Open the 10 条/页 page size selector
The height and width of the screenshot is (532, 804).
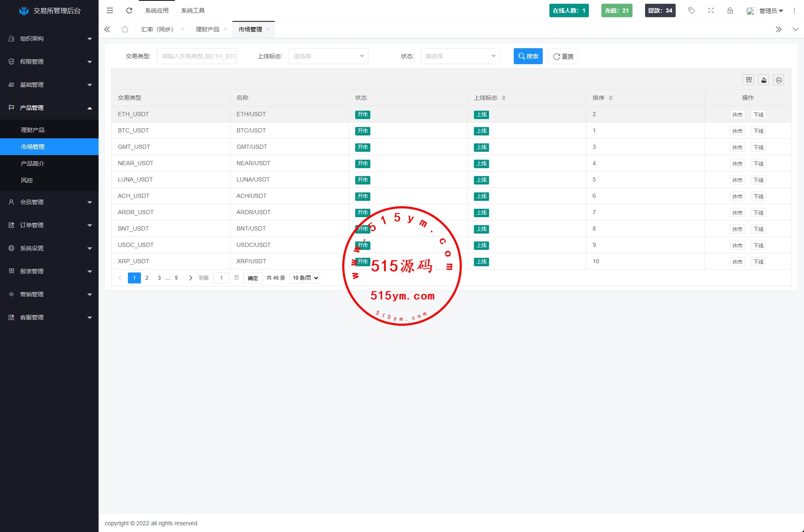304,278
